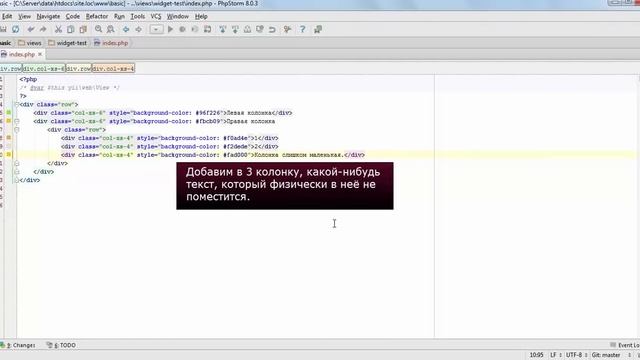Click second div.row in structure breadcrumb

point(78,69)
